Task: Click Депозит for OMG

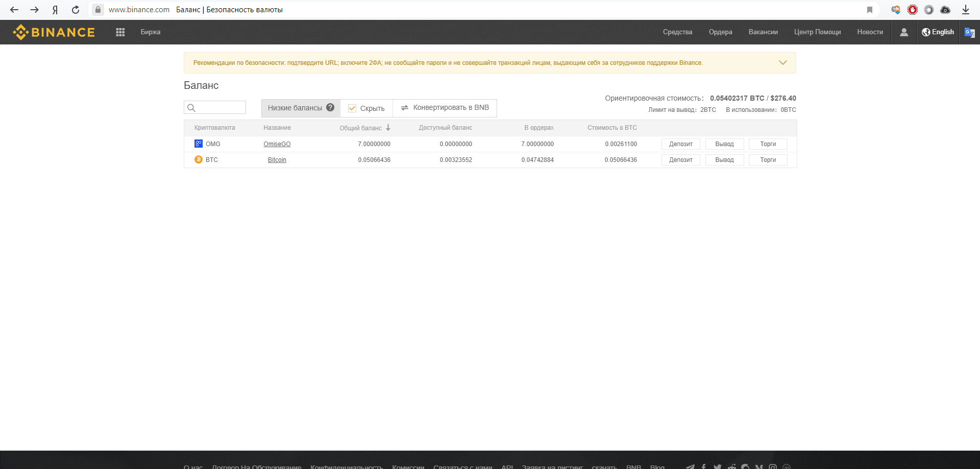Action: tap(681, 144)
